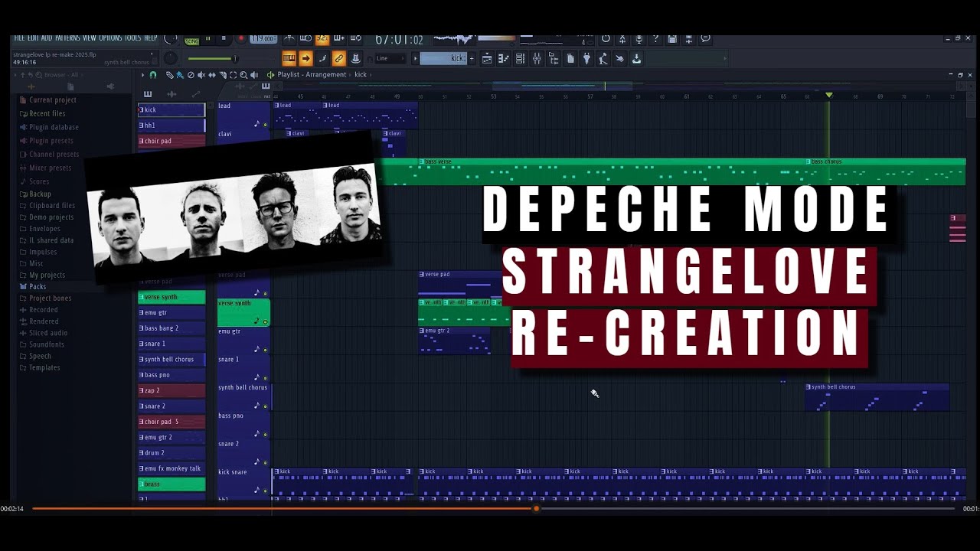The image size is (980, 551).
Task: Select the delete tool in playlist
Action: click(x=190, y=75)
